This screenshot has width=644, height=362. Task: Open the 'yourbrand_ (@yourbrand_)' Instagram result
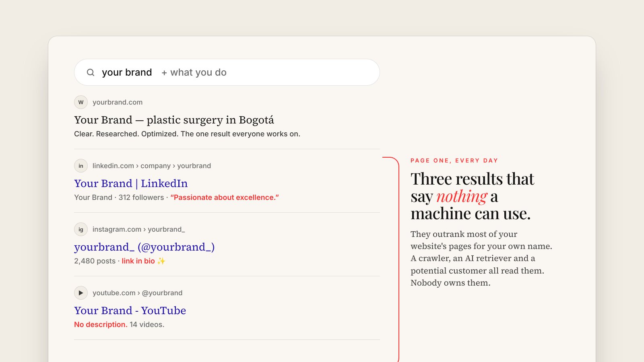(x=144, y=247)
